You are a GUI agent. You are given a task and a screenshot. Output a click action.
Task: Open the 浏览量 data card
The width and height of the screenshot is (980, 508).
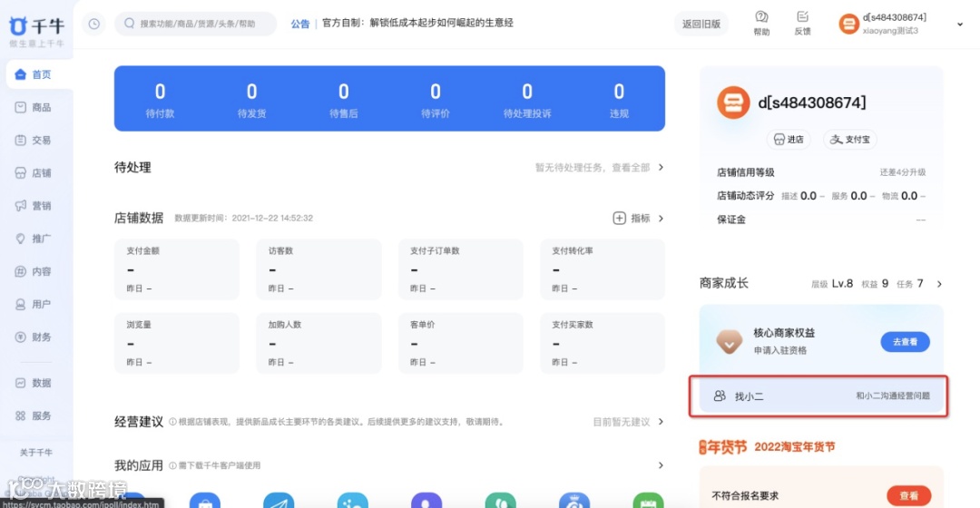point(177,343)
